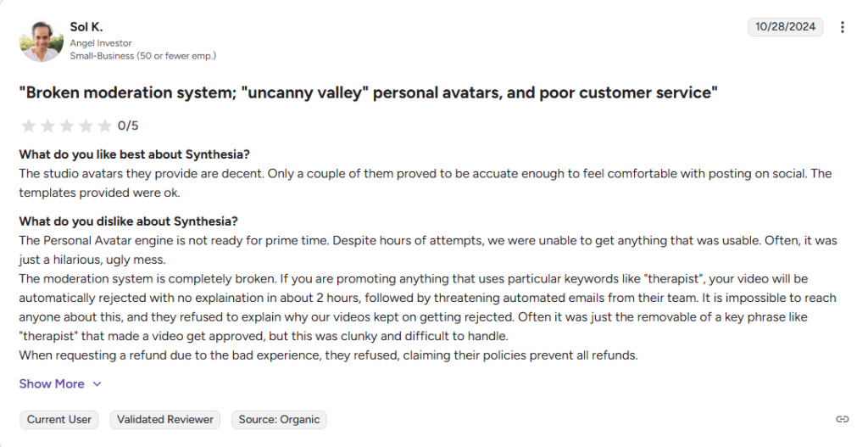This screenshot has width=868, height=447.
Task: Click the second rating star
Action: pyautogui.click(x=47, y=126)
